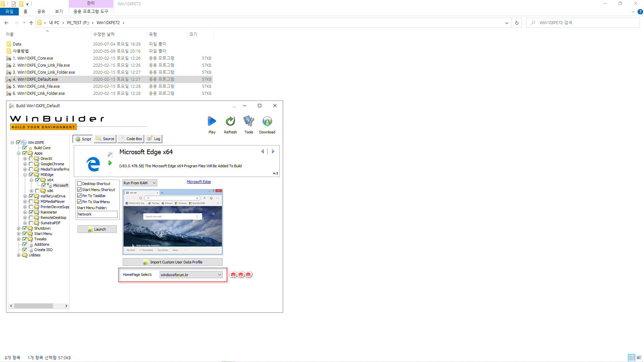This screenshot has width=644, height=362.
Task: Click the Additions script icon
Action: 31,245
